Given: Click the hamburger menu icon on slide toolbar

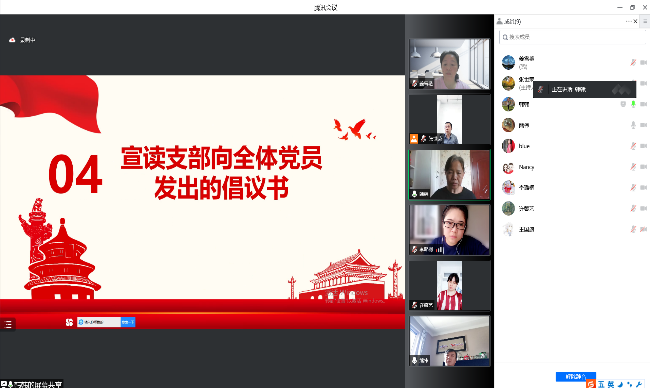Looking at the screenshot, I should point(8,324).
